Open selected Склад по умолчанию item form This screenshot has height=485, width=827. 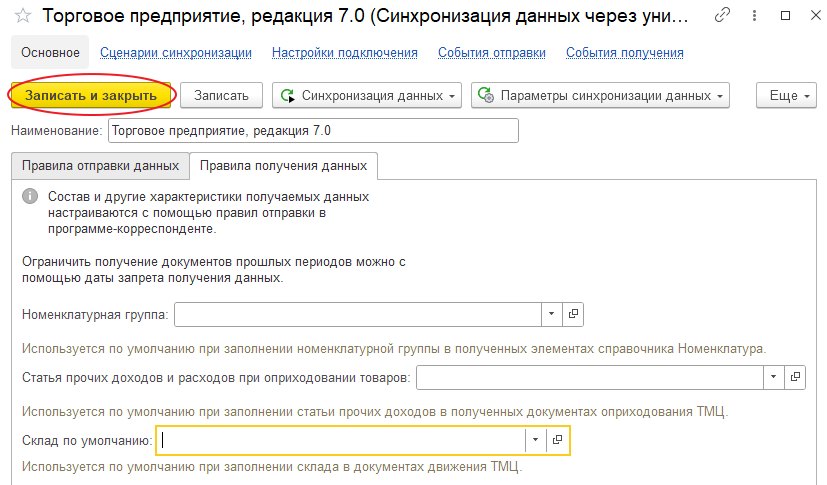(x=557, y=440)
